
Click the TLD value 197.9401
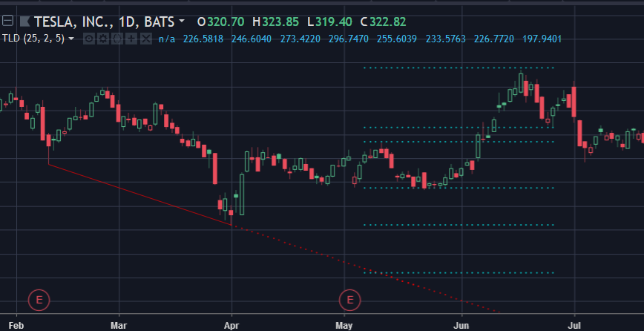pos(542,39)
